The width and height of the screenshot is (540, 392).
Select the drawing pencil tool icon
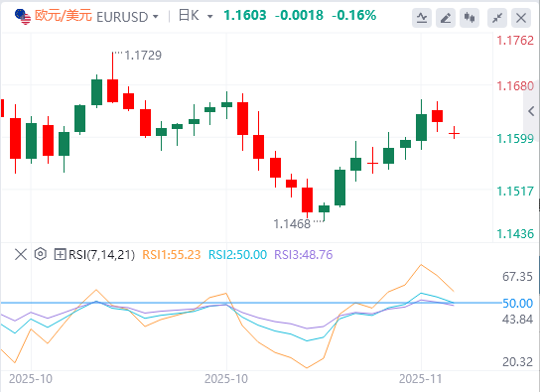pos(446,17)
